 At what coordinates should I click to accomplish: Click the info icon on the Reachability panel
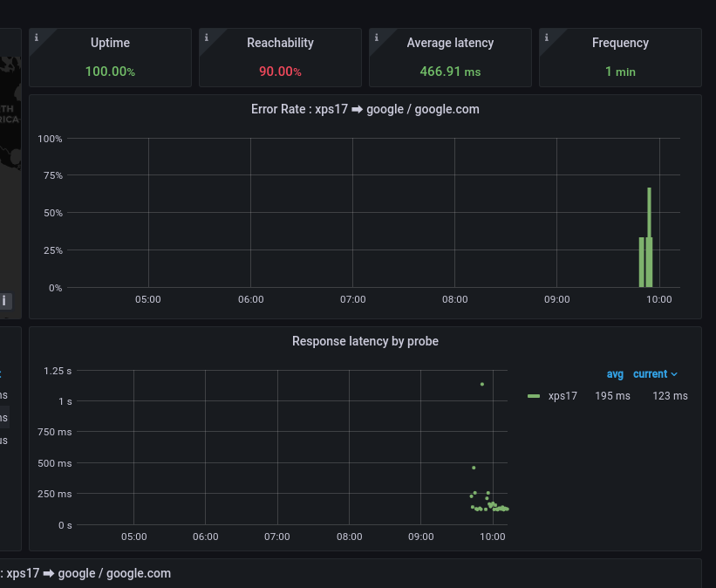point(206,37)
